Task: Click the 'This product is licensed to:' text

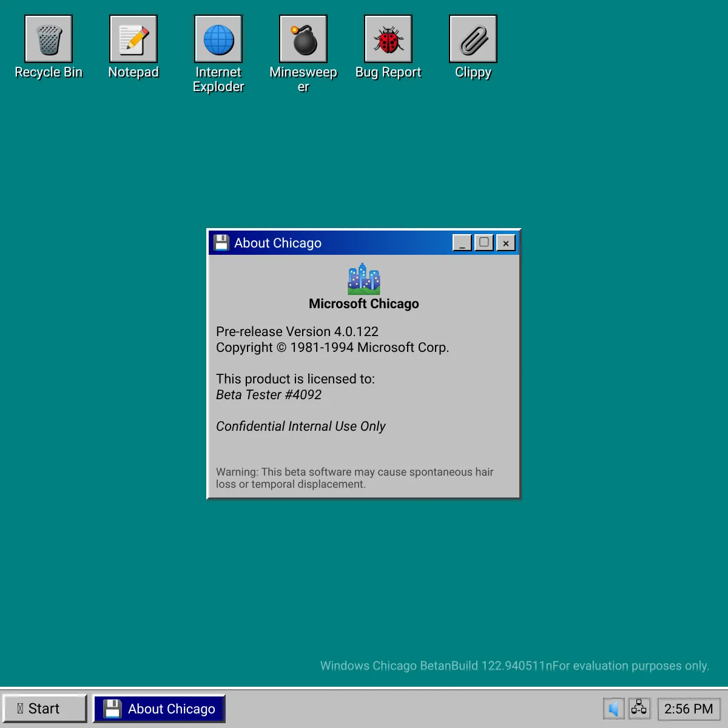Action: 295,379
